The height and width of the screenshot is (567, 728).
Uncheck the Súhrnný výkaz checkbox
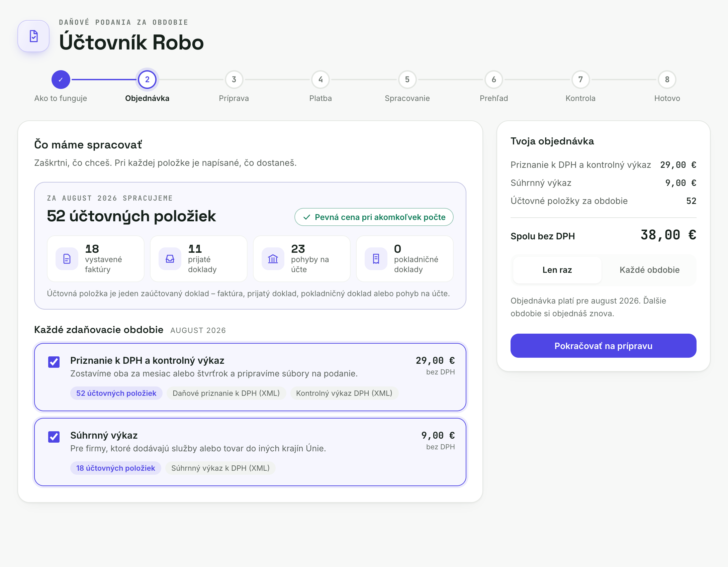(x=54, y=437)
